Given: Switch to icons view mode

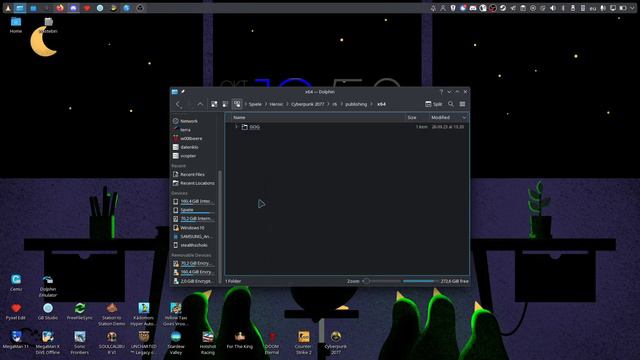Looking at the screenshot, I should 214,104.
